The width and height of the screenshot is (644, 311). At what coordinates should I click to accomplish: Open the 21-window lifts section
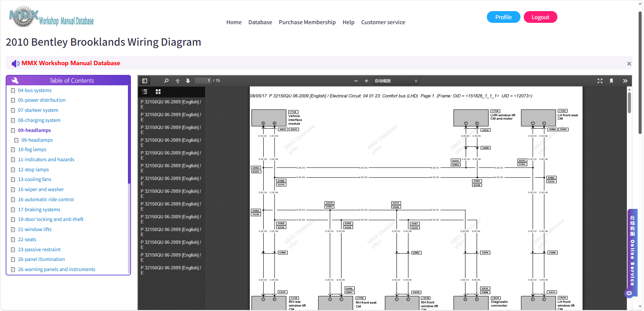point(35,229)
